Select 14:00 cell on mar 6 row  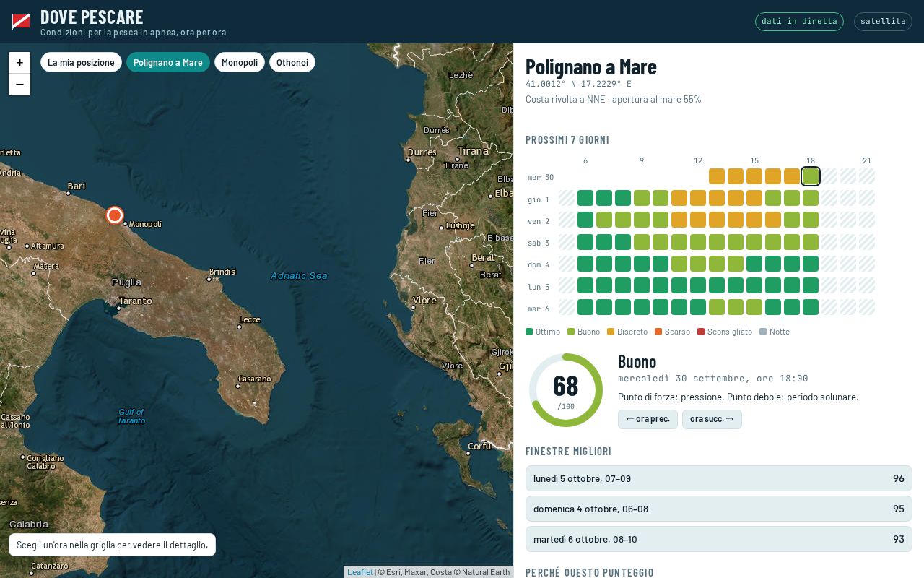coord(736,307)
